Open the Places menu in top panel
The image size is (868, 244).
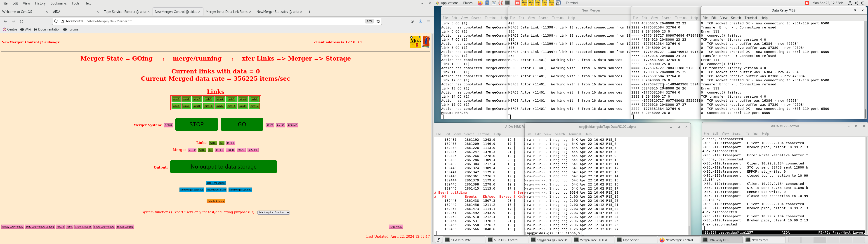pos(468,3)
